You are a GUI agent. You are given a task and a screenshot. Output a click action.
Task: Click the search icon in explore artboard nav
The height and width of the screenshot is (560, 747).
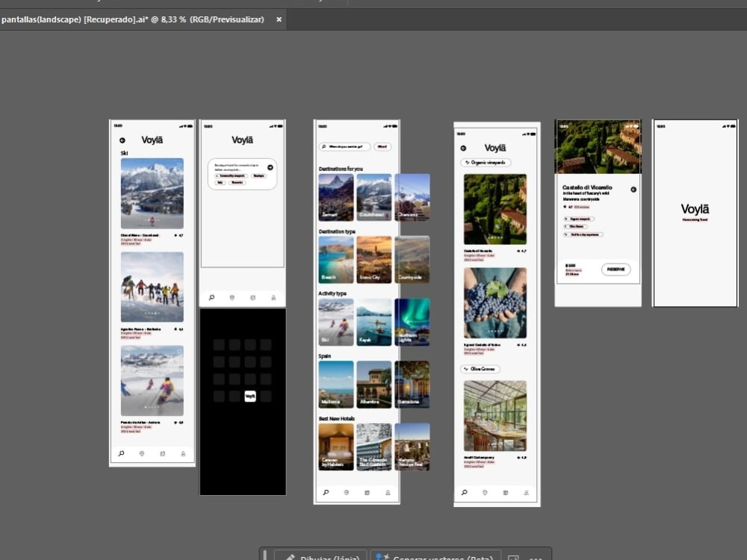click(x=326, y=492)
